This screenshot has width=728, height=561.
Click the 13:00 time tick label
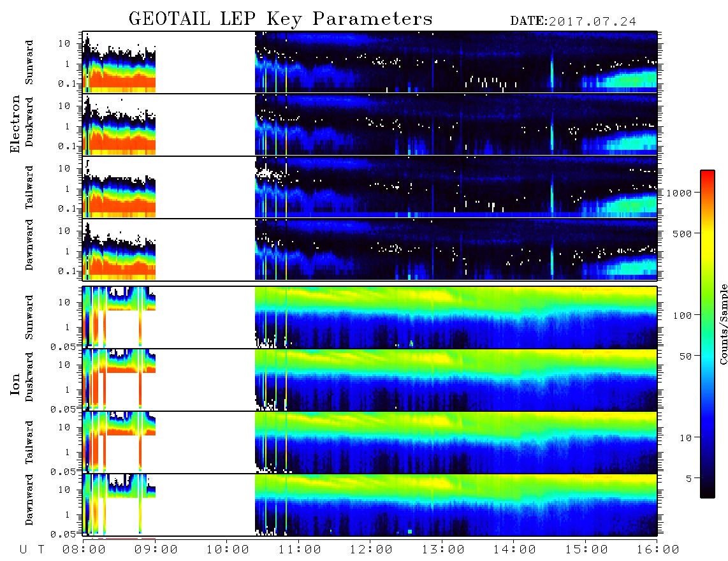[442, 550]
